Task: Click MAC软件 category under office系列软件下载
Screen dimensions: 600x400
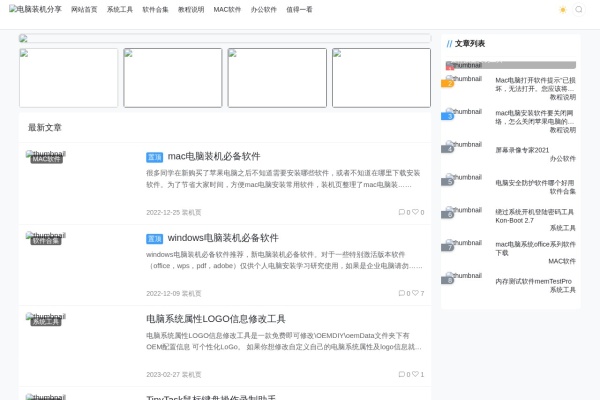Action: coord(562,261)
